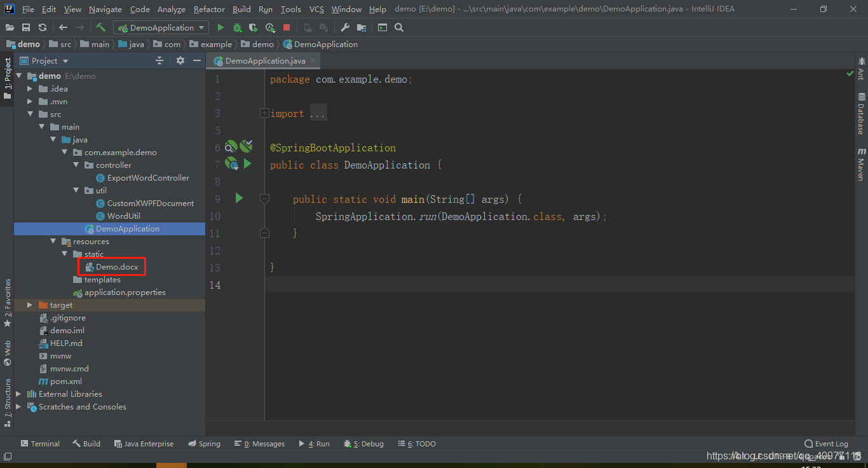Expand Scratches and Consoles node

(x=18, y=406)
